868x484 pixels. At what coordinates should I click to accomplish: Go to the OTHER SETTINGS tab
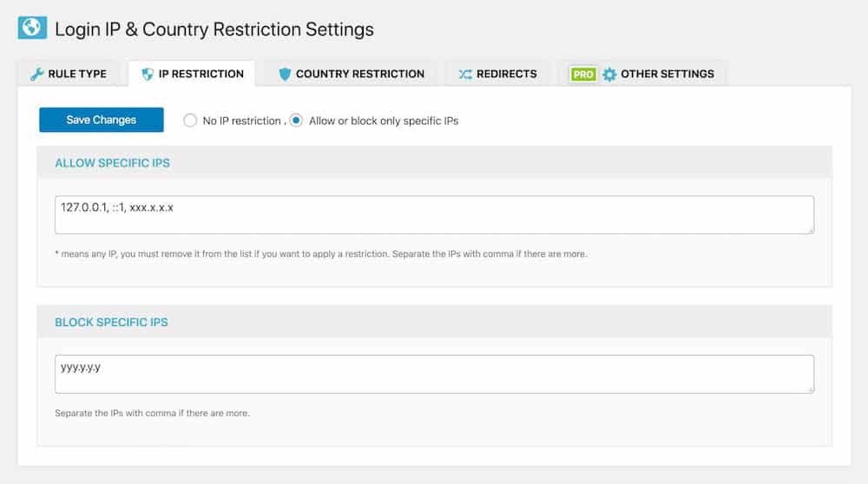coord(642,74)
